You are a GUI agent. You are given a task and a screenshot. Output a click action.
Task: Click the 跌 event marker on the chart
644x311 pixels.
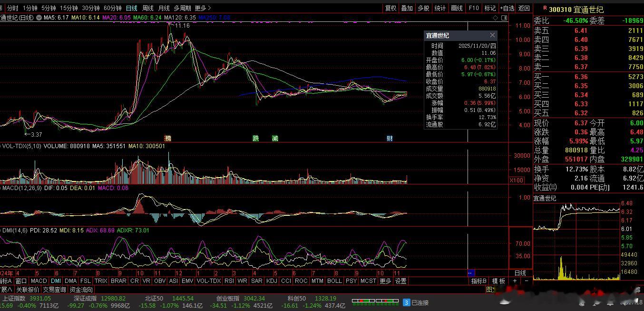point(256,138)
